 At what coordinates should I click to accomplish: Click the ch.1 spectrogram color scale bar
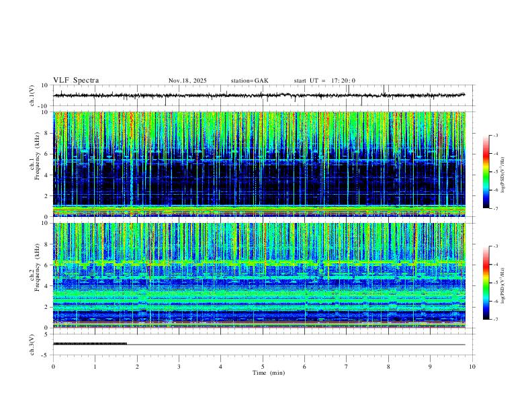(x=486, y=172)
